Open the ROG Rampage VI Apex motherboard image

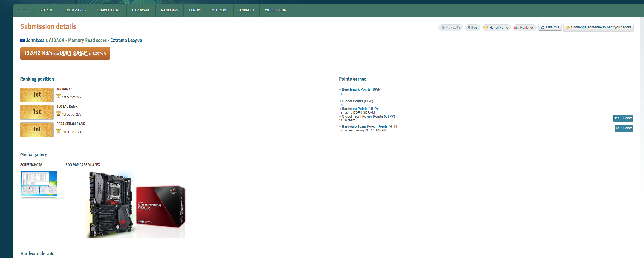click(136, 204)
